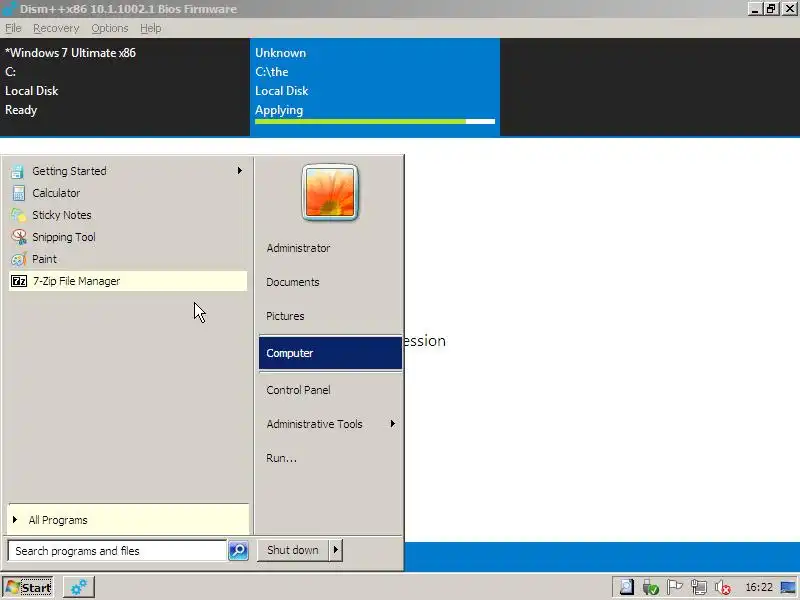Click the magnifier document tray icon

[626, 587]
